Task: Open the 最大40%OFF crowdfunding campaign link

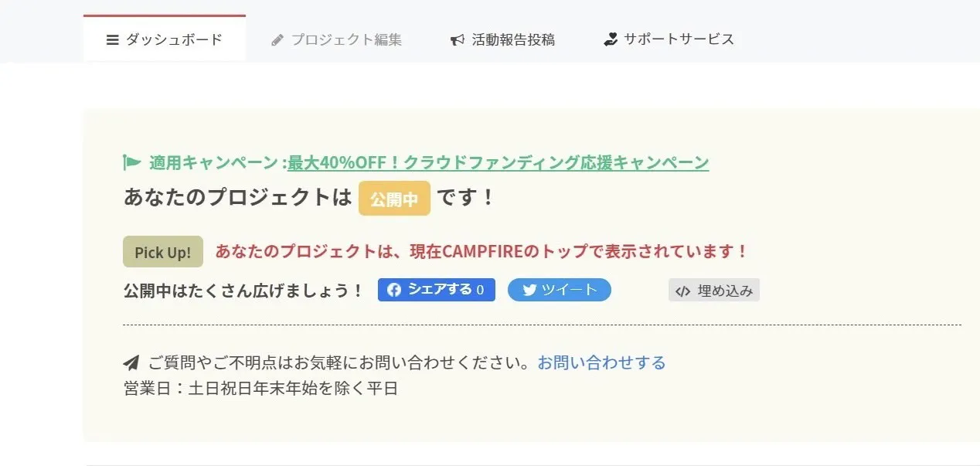Action: point(498,162)
